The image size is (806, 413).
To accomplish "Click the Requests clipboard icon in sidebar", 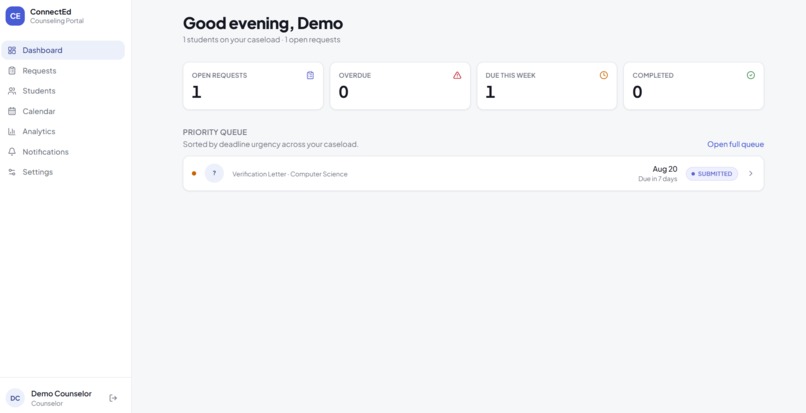I will tap(12, 70).
